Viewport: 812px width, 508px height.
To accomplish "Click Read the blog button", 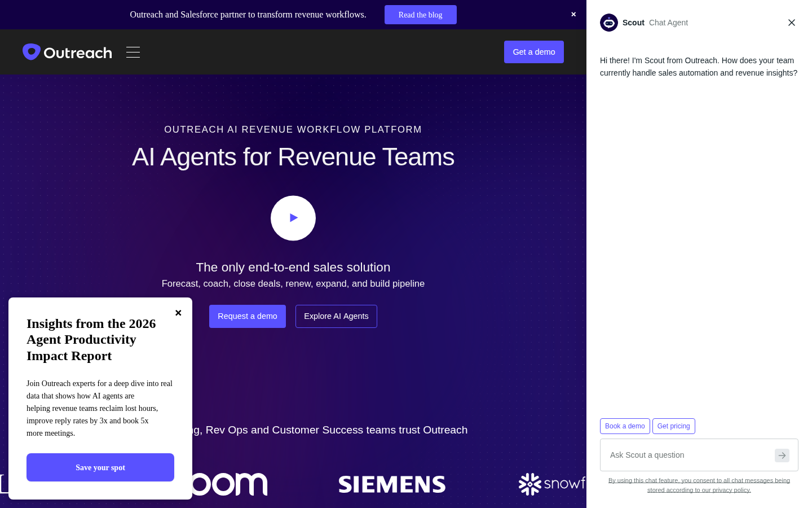I will coord(421,15).
